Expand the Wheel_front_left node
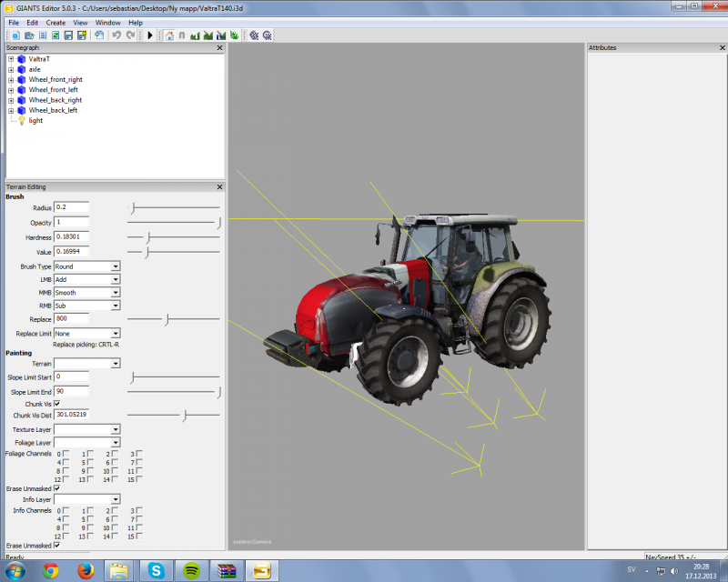Screen dimensions: 728x582 (x=11, y=90)
